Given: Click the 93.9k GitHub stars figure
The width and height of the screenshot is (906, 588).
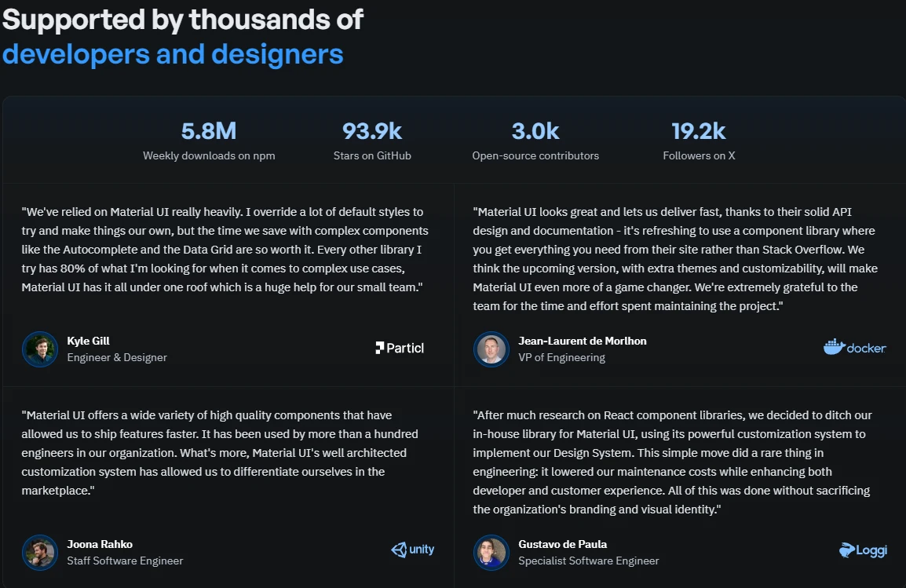Looking at the screenshot, I should 372,131.
